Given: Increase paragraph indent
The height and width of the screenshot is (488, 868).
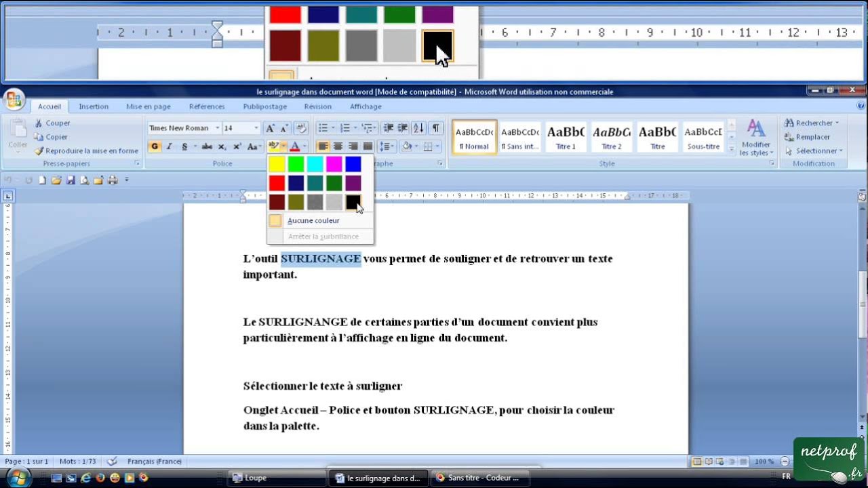Looking at the screenshot, I should (402, 128).
